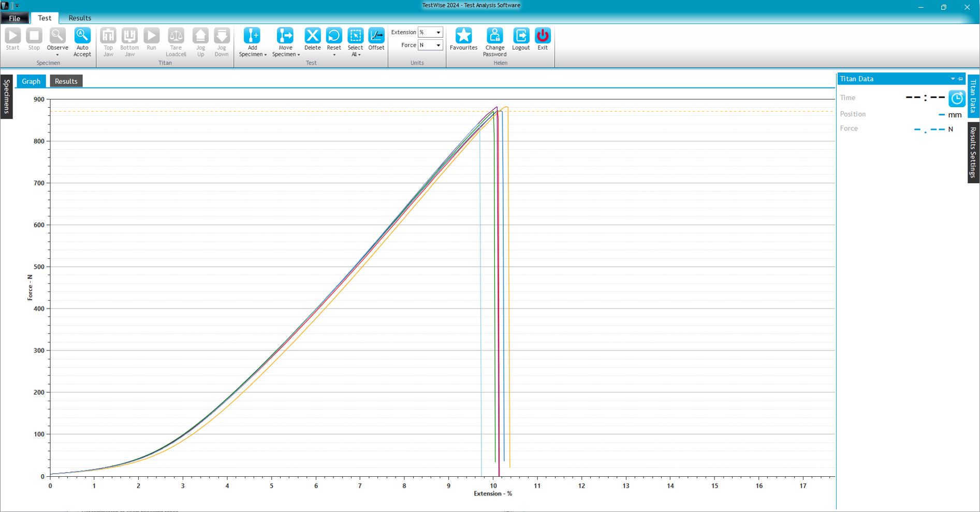Screen dimensions: 980x512
Task: Open the Specimens side panel
Action: pyautogui.click(x=6, y=96)
